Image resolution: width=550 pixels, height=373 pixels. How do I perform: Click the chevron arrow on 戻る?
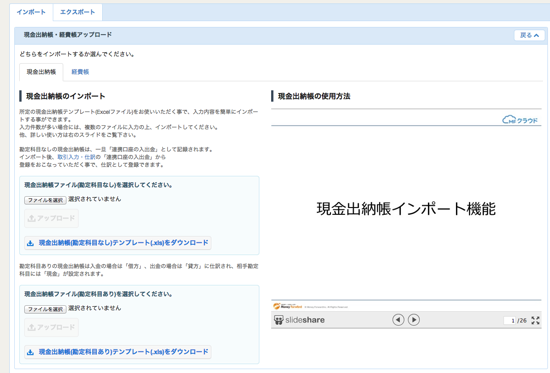coord(536,35)
